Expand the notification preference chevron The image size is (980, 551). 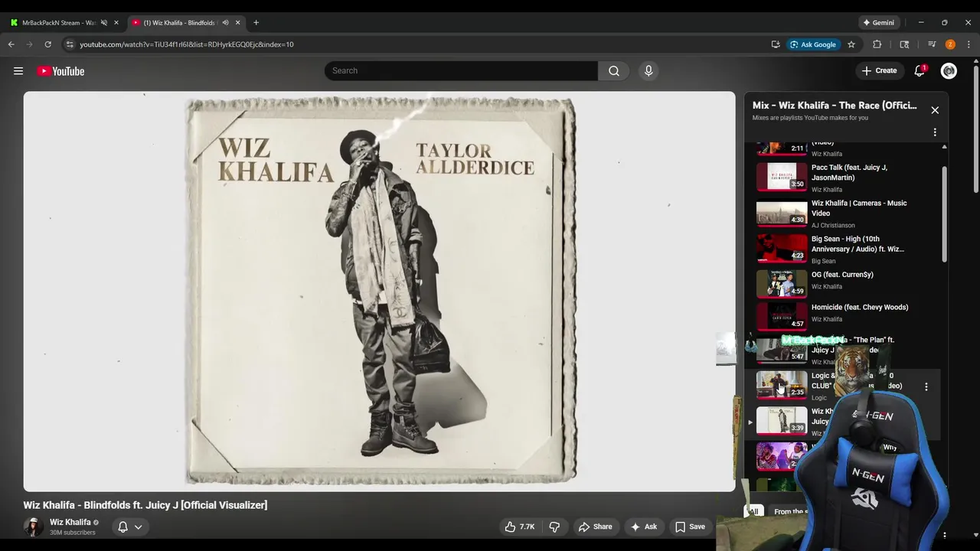click(139, 527)
